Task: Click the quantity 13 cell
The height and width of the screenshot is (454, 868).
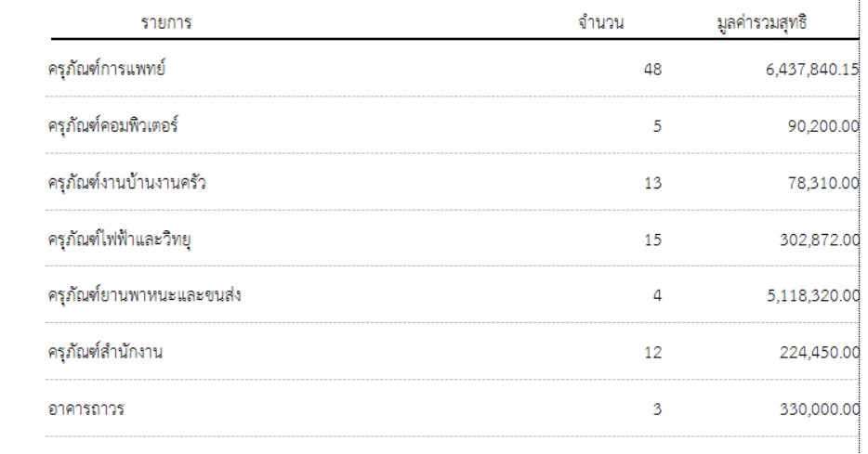Action: tap(651, 184)
